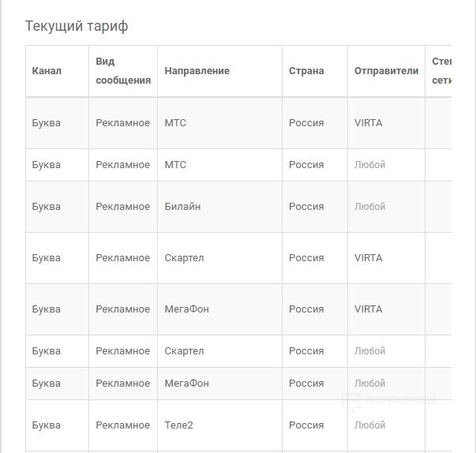This screenshot has height=453, width=476.
Task: Click VIRTA sender in the Скартел row
Action: 368,258
